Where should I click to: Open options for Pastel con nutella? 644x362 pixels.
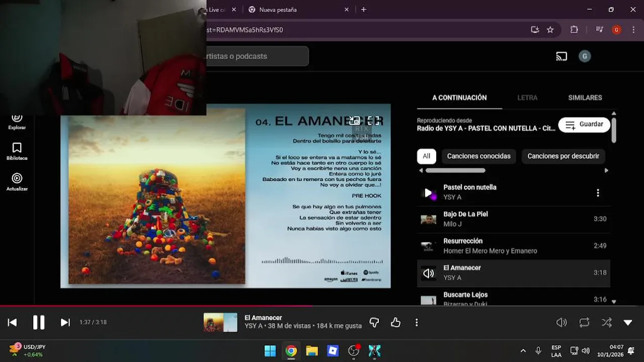(x=598, y=193)
